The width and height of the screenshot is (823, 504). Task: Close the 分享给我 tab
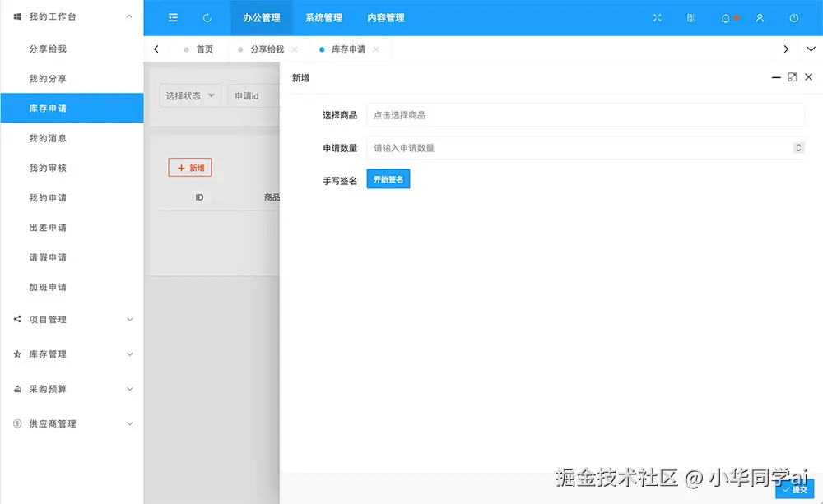[x=295, y=49]
